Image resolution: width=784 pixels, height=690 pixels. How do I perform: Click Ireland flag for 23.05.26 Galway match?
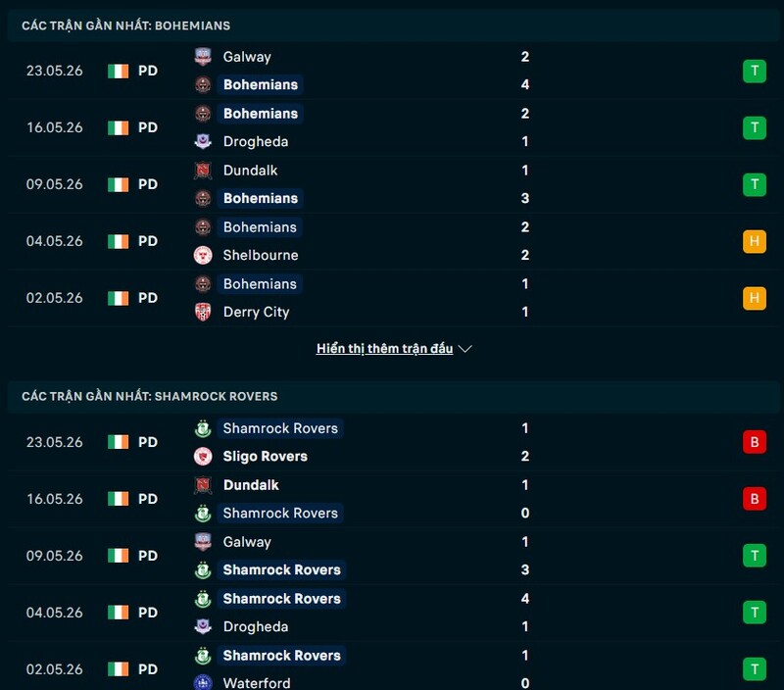[x=118, y=71]
